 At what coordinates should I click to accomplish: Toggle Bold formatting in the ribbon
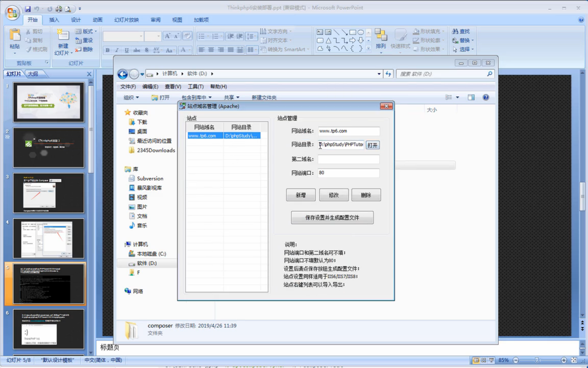(107, 50)
